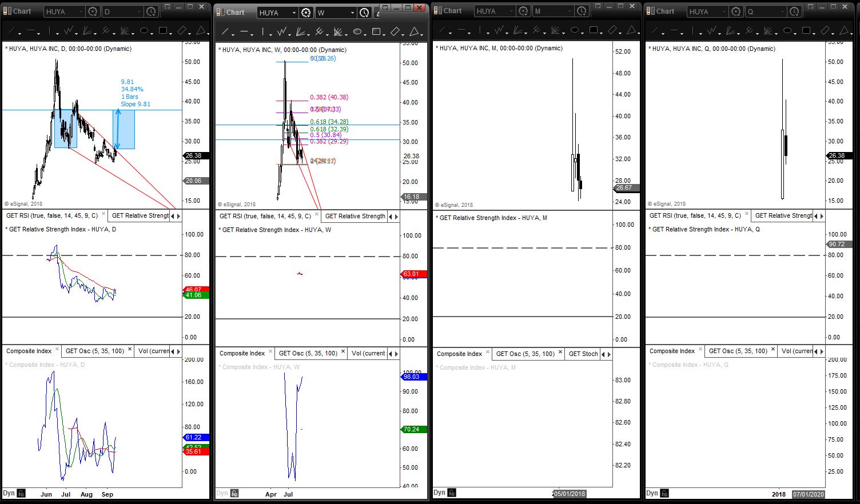Close Composite Index tab in weekly chart

click(270, 352)
